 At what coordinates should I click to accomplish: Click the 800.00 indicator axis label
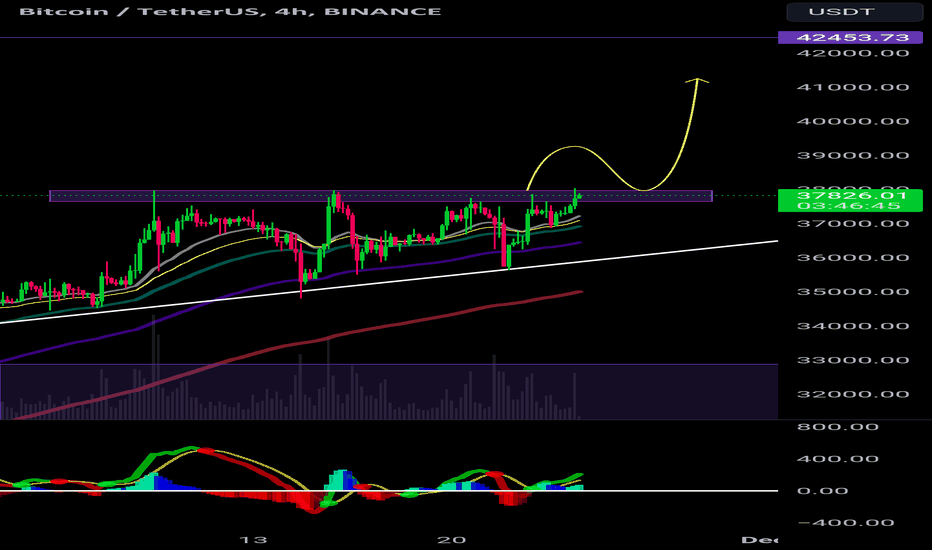click(x=837, y=427)
